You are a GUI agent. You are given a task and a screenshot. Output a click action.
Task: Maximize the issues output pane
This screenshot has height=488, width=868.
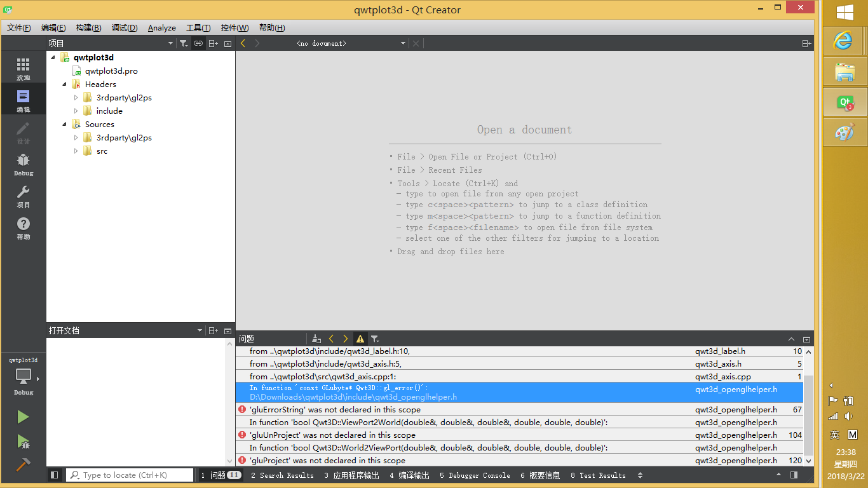pyautogui.click(x=792, y=339)
